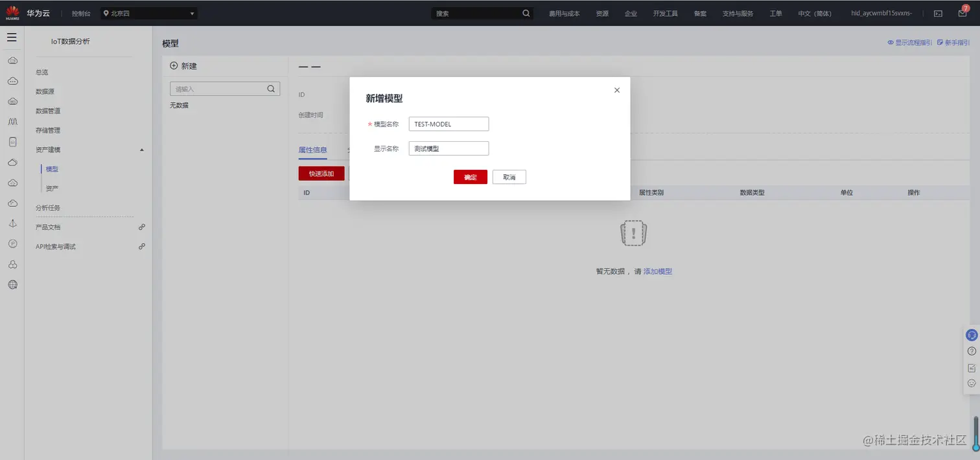The image size is (980, 460).
Task: Click the Huawei Cloud logo
Action: [x=12, y=13]
